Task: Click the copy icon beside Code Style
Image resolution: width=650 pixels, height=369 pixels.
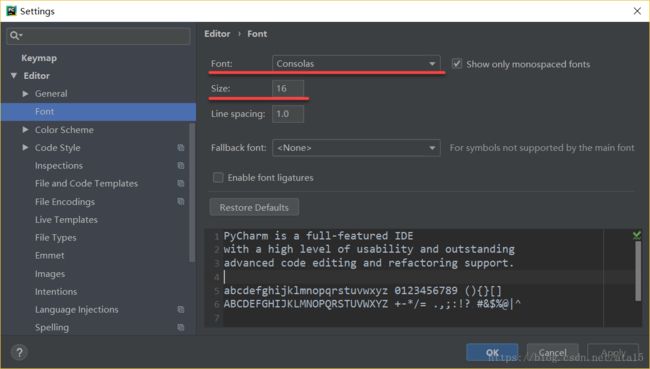Action: pos(181,148)
